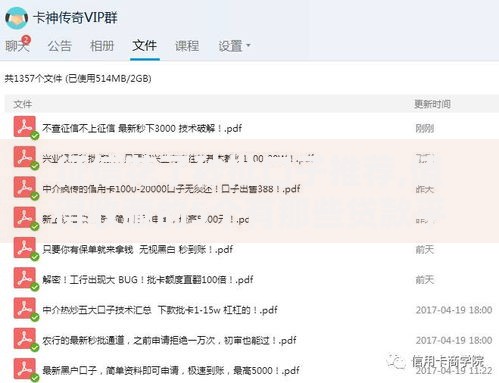
Task: Open the 公告 tab
Action: 60,46
